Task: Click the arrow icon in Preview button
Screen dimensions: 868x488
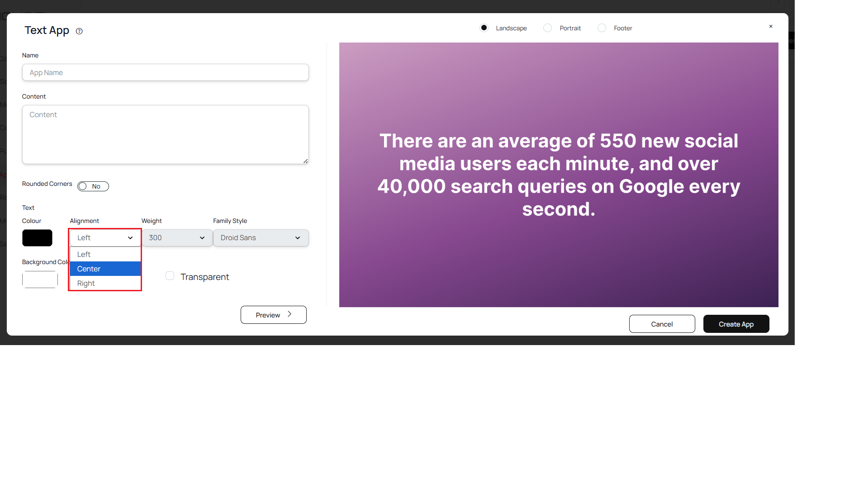Action: pyautogui.click(x=289, y=314)
